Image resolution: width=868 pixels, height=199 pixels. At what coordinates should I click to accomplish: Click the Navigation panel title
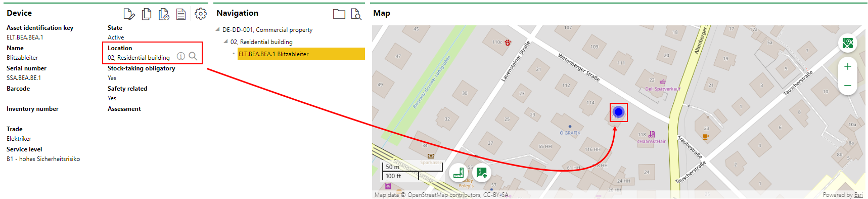point(237,13)
